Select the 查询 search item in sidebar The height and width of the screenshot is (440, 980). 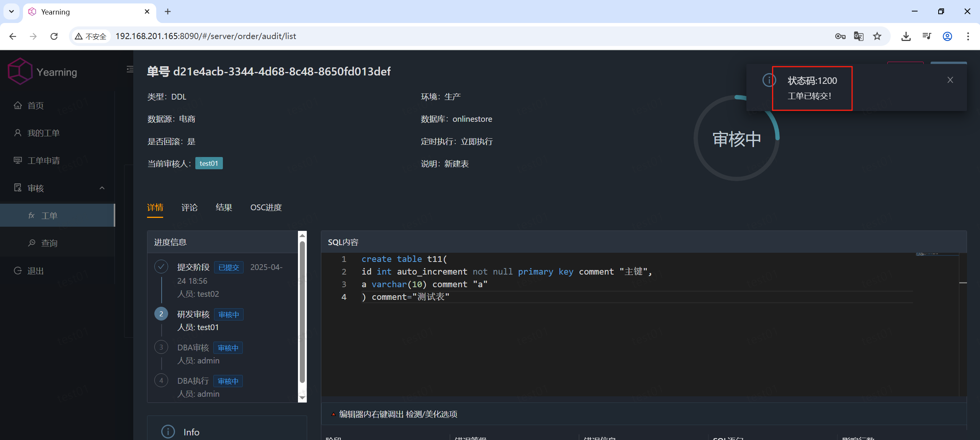49,243
